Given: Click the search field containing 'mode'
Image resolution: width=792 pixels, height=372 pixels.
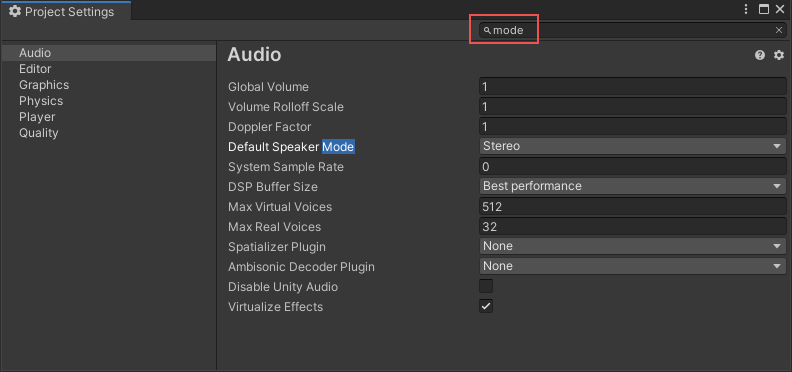Looking at the screenshot, I should [632, 30].
